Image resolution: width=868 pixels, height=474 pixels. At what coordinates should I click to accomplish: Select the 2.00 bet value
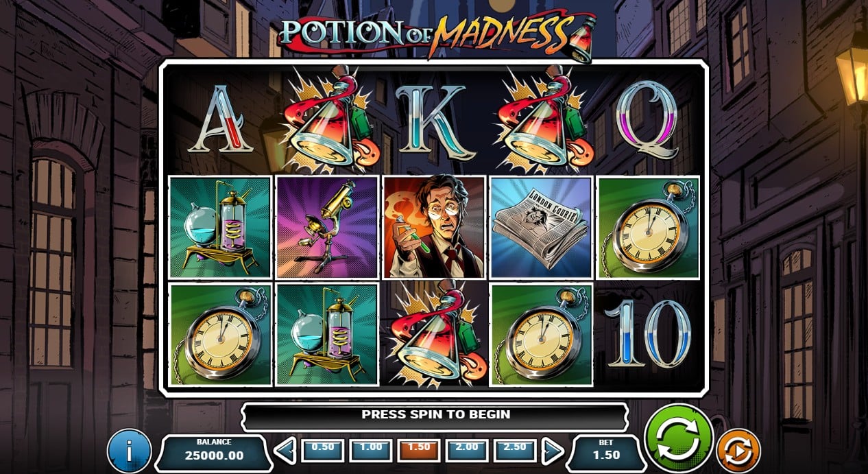coord(467,450)
